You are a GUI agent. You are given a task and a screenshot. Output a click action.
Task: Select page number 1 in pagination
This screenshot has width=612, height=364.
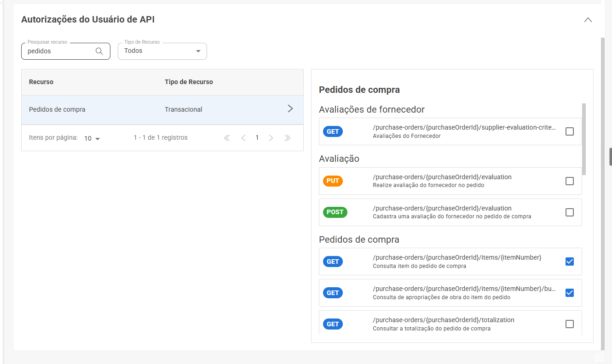257,138
